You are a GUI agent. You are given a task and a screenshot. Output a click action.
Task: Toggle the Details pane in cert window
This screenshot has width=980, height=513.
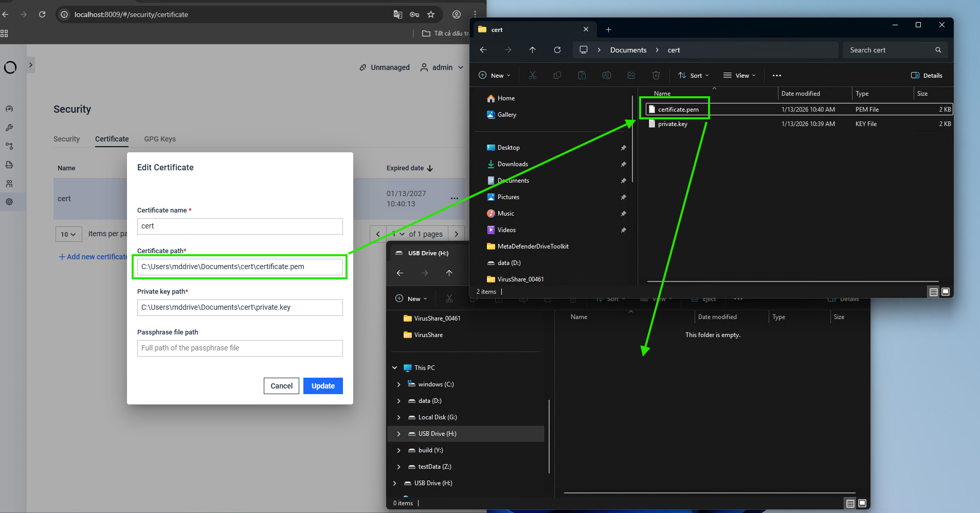[927, 76]
